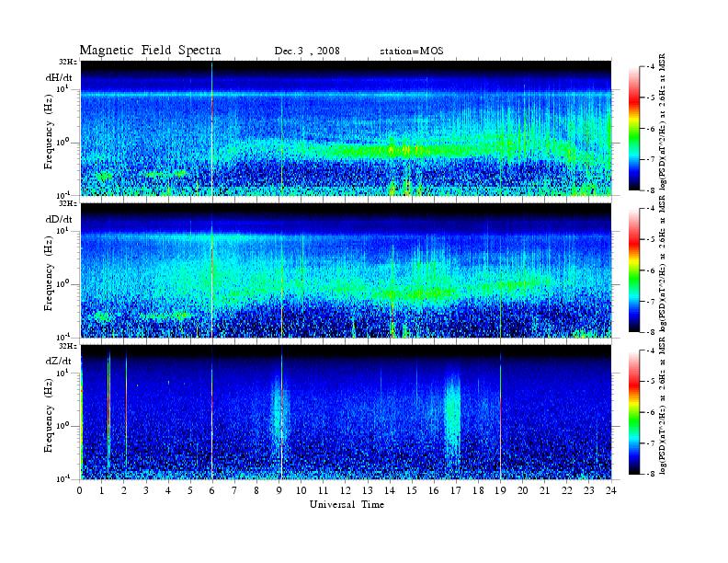Click hour "17" on the time axis
This screenshot has height=563, width=728.
point(456,490)
